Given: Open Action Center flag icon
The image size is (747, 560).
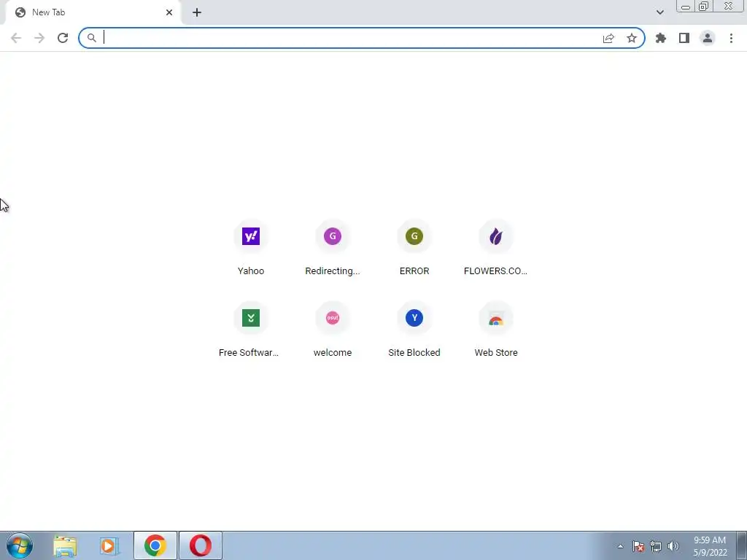Looking at the screenshot, I should (x=638, y=546).
